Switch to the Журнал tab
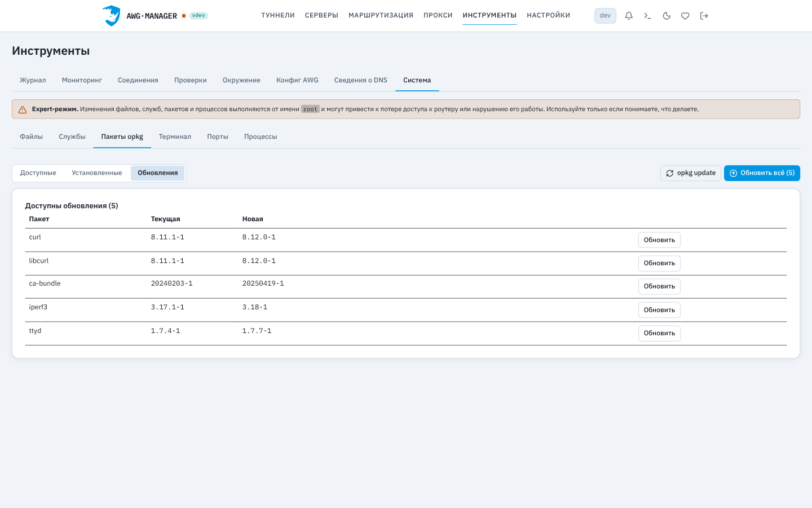Viewport: 812px width, 508px height. 33,80
